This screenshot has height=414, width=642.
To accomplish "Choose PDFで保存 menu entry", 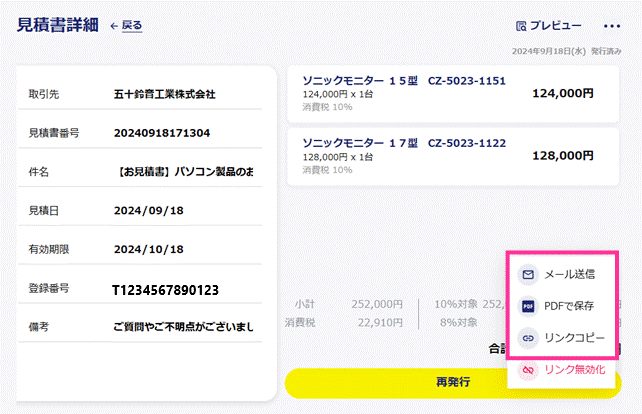I will point(569,306).
